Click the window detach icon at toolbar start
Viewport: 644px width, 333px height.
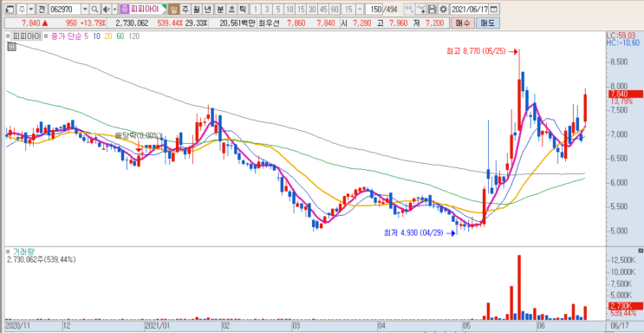(10, 9)
